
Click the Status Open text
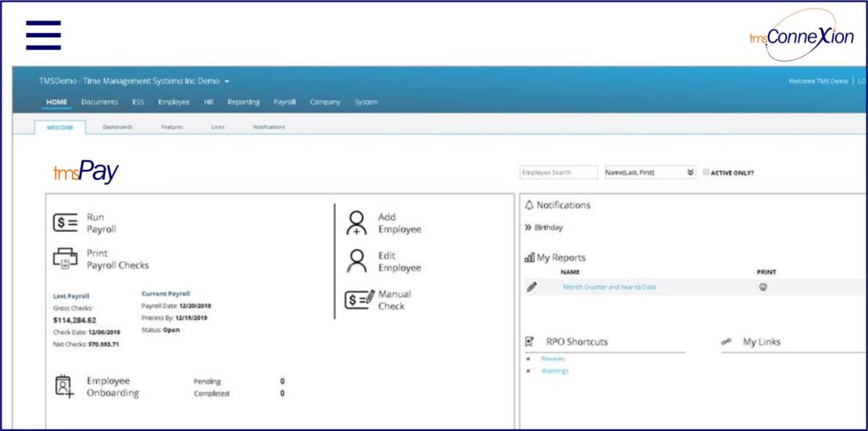160,330
